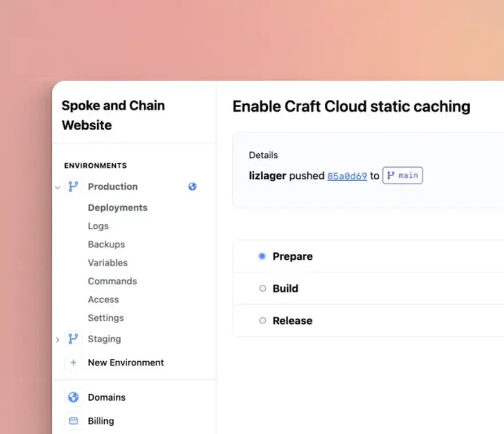Open commit link 85a0d69
The width and height of the screenshot is (504, 434).
click(x=347, y=176)
